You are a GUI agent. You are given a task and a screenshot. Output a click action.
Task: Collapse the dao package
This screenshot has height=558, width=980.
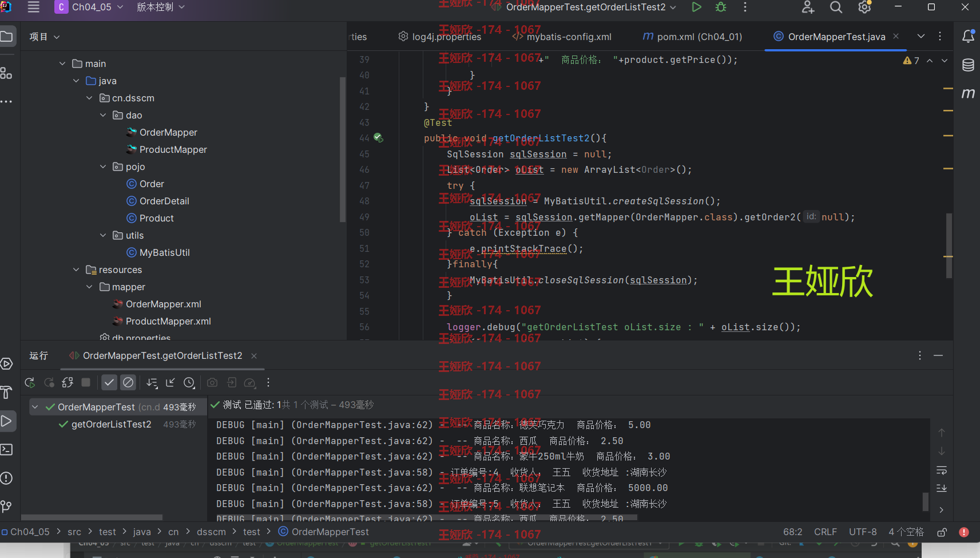[103, 115]
